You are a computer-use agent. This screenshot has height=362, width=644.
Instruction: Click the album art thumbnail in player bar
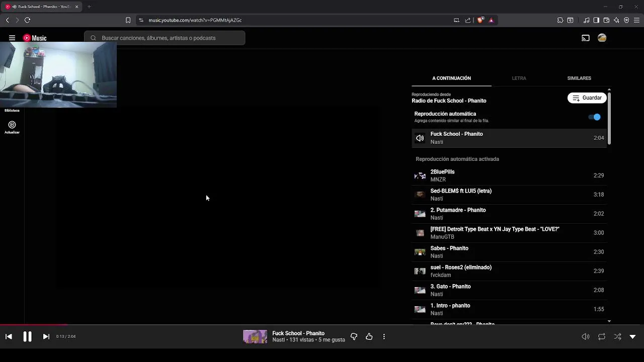tap(255, 336)
